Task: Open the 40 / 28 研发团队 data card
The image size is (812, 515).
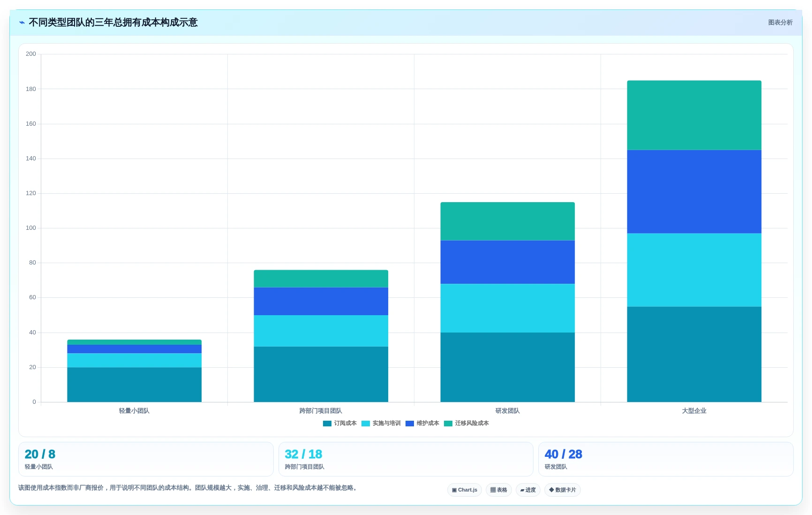Action: coord(666,459)
